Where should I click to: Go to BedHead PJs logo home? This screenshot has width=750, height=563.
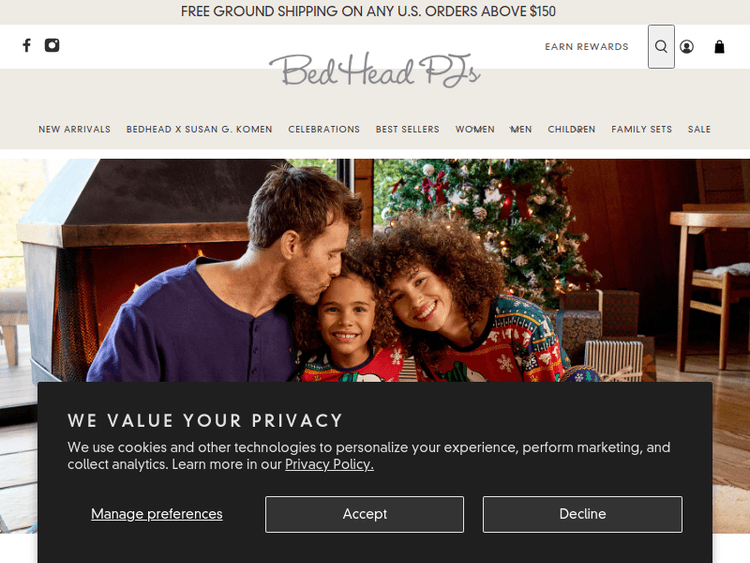(375, 70)
